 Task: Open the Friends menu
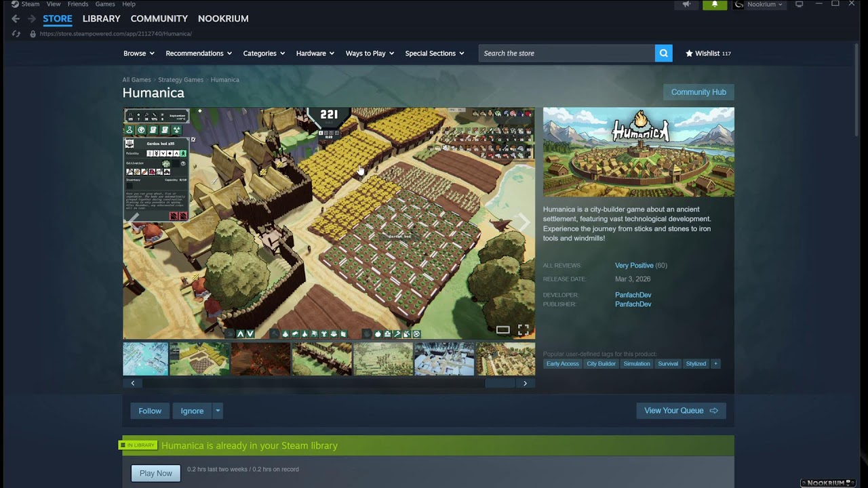tap(78, 4)
